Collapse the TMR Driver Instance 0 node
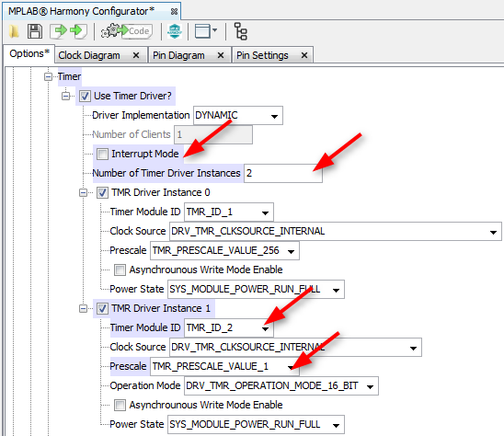Image resolution: width=504 pixels, height=436 pixels. click(x=83, y=193)
